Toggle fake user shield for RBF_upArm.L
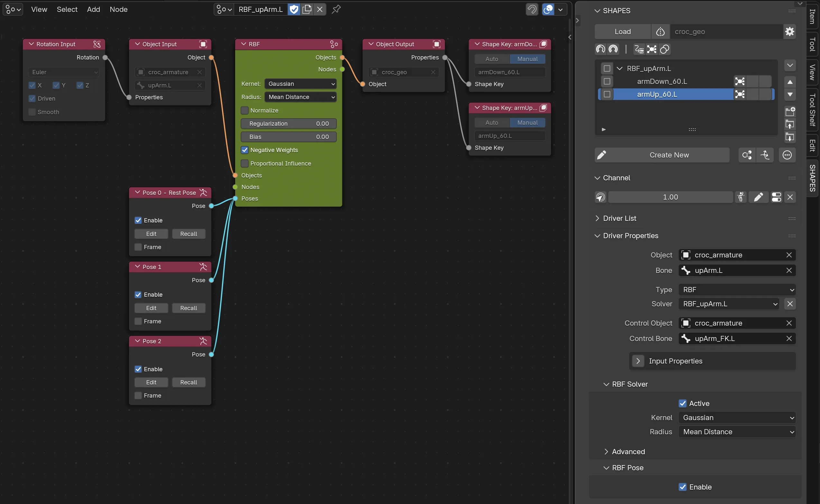The height and width of the screenshot is (504, 820). pyautogui.click(x=294, y=9)
